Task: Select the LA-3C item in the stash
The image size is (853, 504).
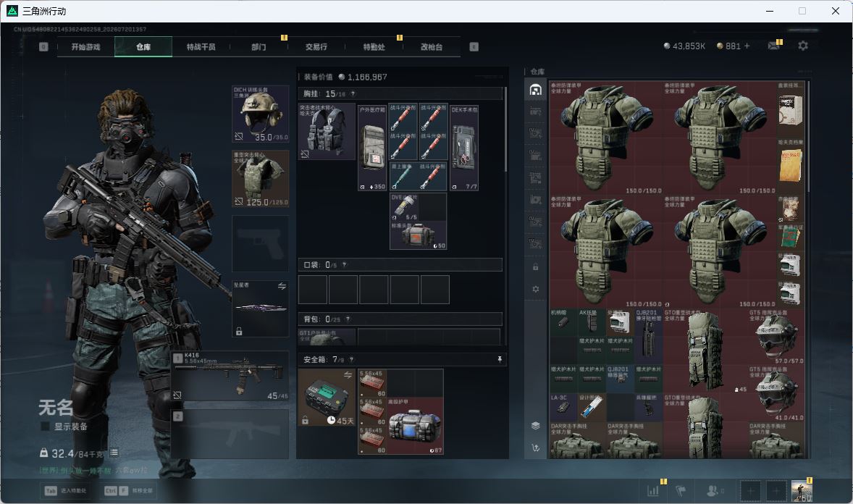Action: click(563, 407)
